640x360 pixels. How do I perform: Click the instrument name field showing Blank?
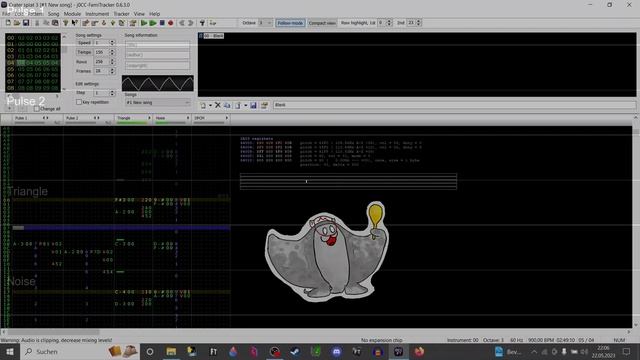coord(454,105)
